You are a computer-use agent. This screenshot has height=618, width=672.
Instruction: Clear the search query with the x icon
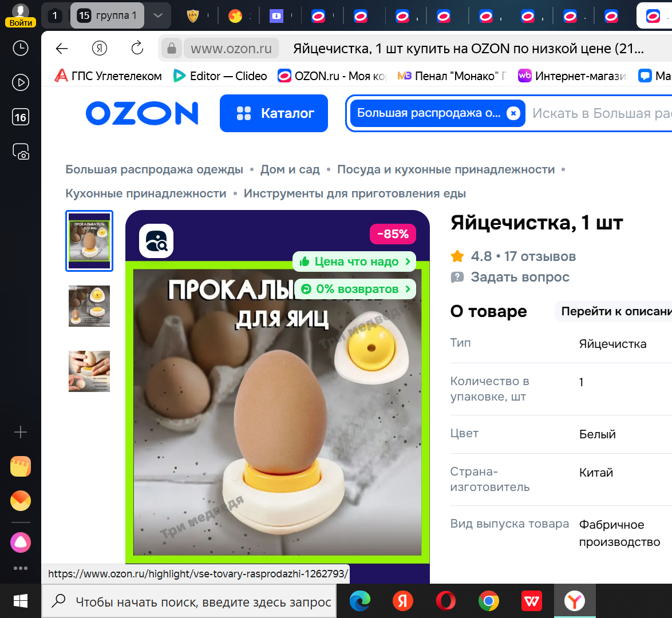(x=513, y=113)
